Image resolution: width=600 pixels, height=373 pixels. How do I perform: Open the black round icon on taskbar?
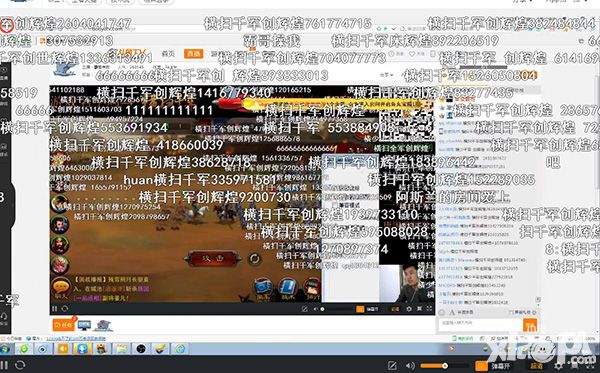click(141, 349)
